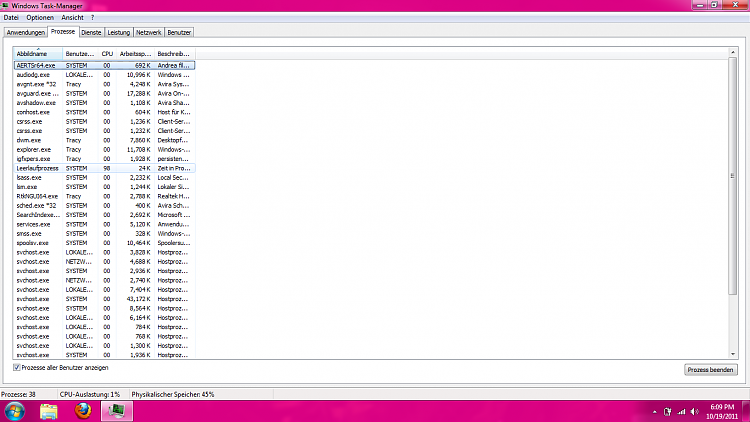Sort by the Abbildname column header

38,54
